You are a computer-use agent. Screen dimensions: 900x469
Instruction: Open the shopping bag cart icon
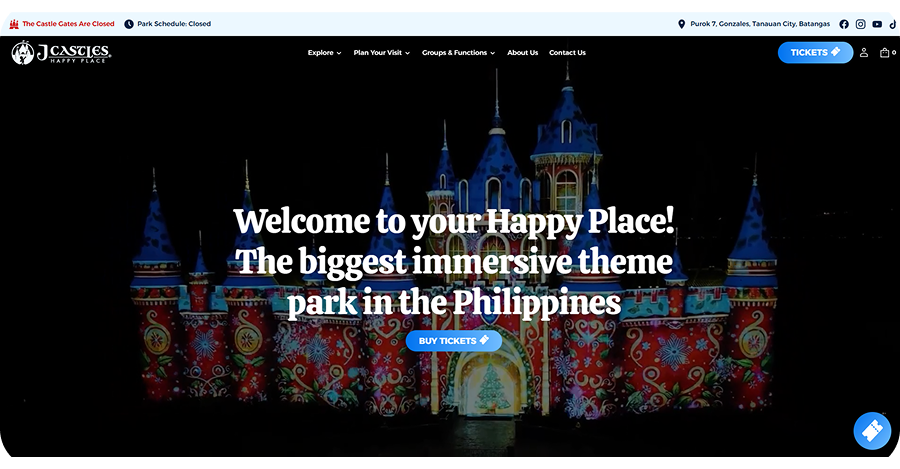tap(885, 52)
